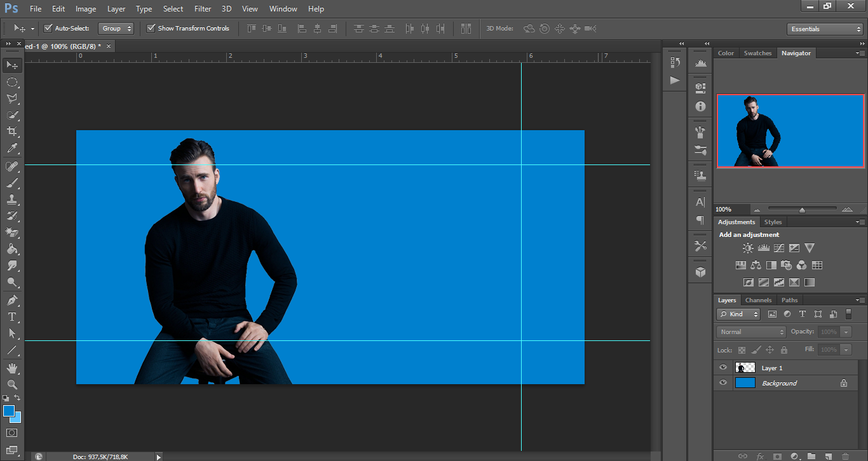Disable the Auto-Select checkbox

point(48,28)
